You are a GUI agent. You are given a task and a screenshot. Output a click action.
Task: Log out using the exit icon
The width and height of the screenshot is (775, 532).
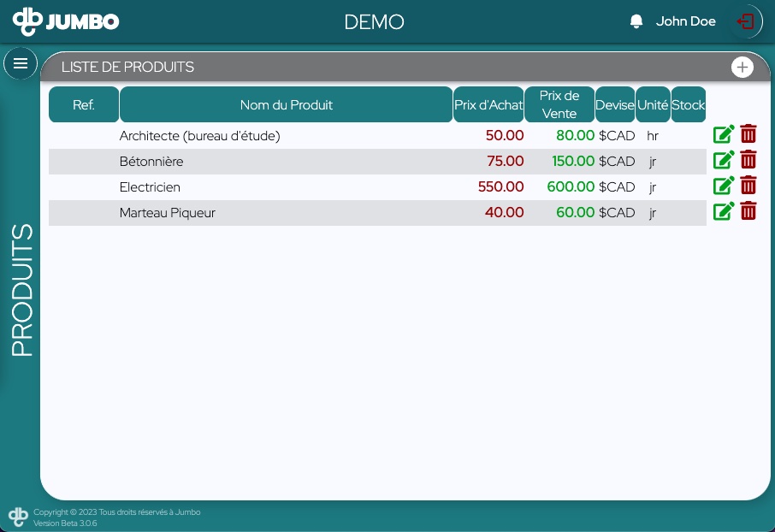(x=745, y=21)
